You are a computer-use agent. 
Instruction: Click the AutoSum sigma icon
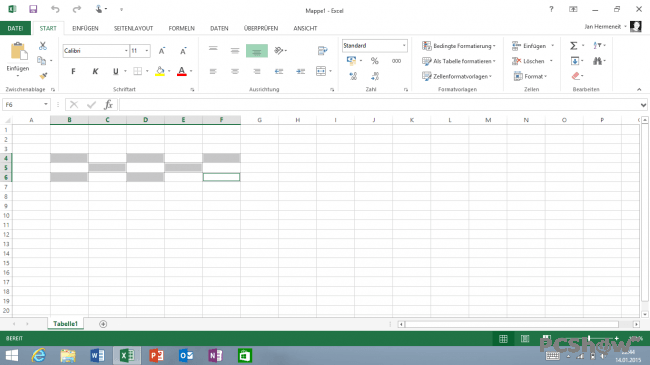tap(574, 46)
